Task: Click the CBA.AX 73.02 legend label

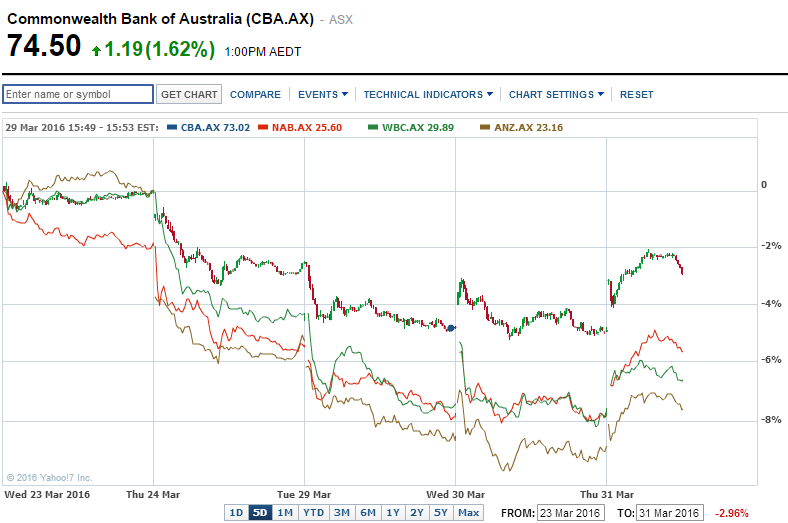Action: (x=215, y=128)
